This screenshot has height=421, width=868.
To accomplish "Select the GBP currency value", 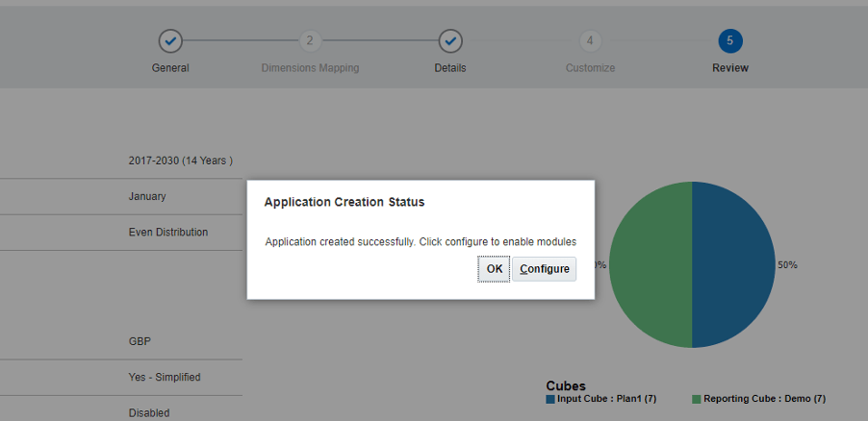I will tap(140, 341).
